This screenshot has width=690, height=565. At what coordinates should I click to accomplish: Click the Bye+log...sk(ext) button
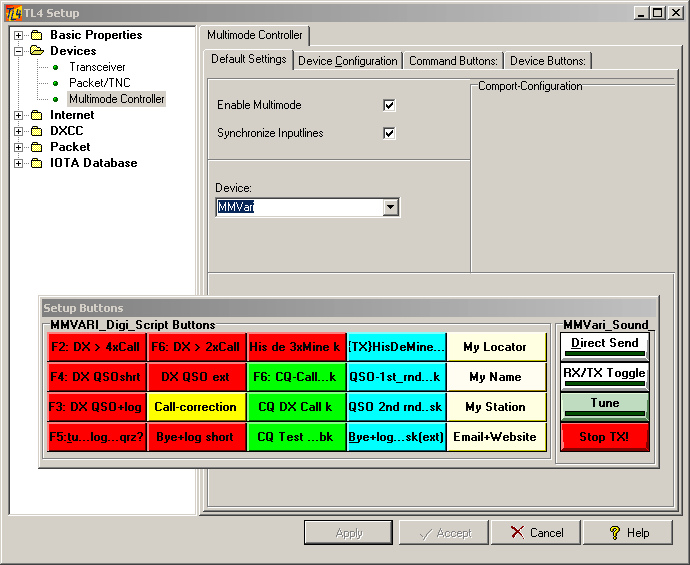point(396,437)
